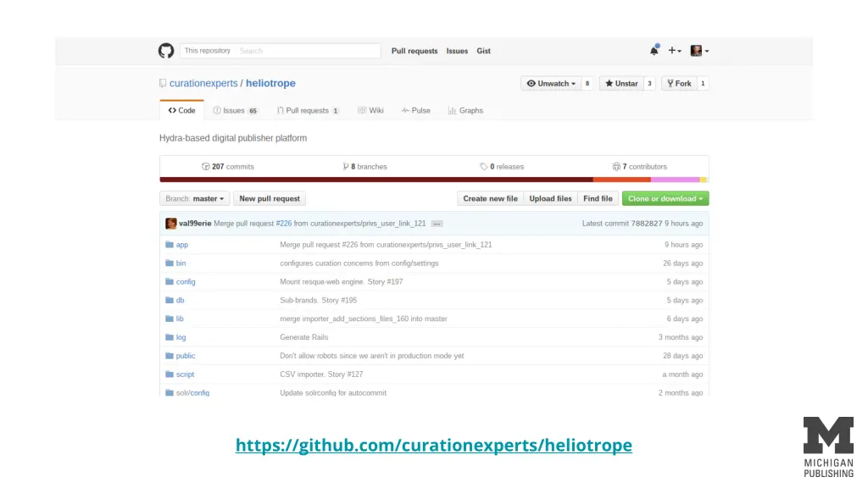Image resolution: width=868 pixels, height=488 pixels.
Task: Click Upload files button
Action: pyautogui.click(x=550, y=198)
